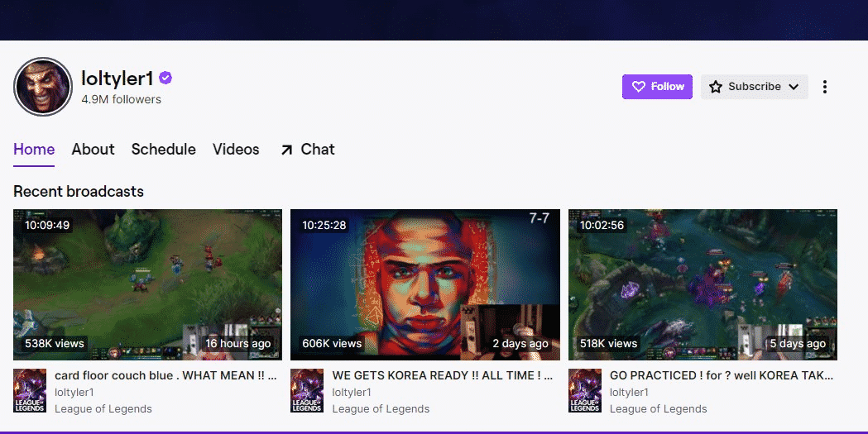Pop out the Chat link
This screenshot has height=434, width=868.
pos(308,150)
